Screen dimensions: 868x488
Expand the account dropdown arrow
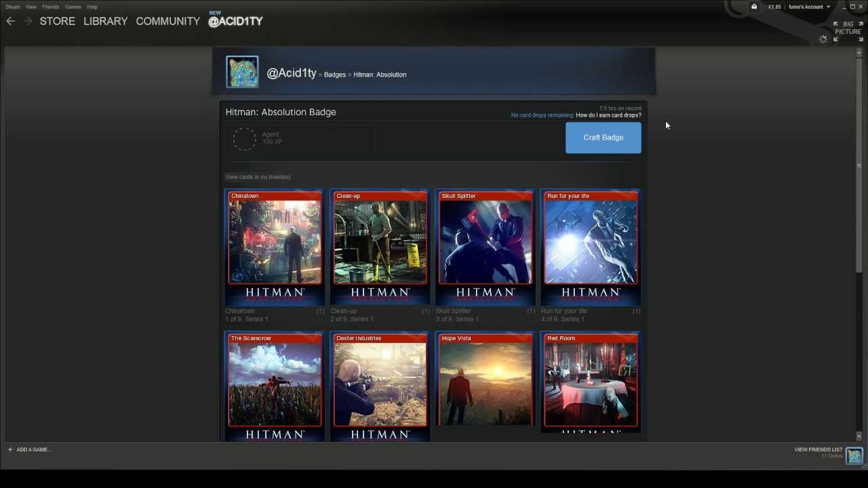(828, 7)
